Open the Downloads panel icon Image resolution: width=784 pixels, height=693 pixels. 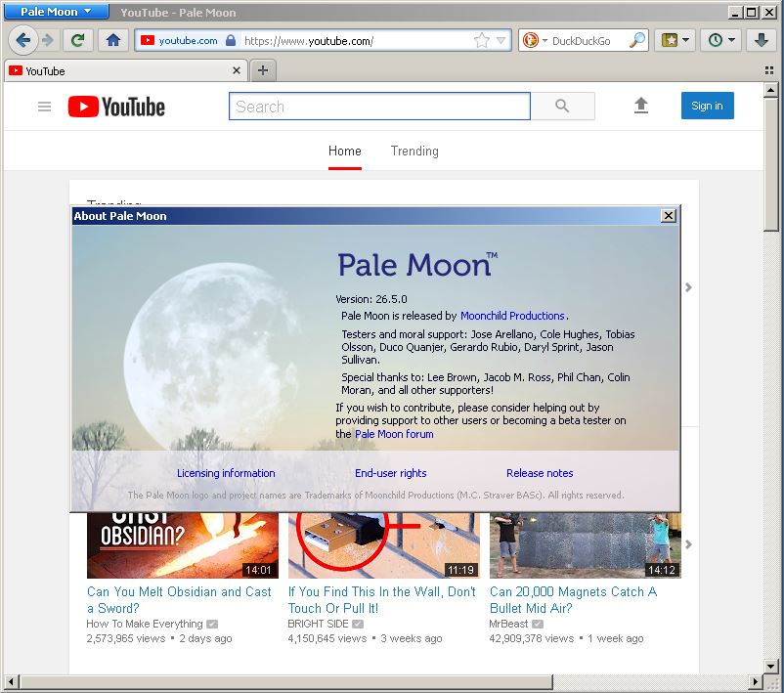pos(762,41)
